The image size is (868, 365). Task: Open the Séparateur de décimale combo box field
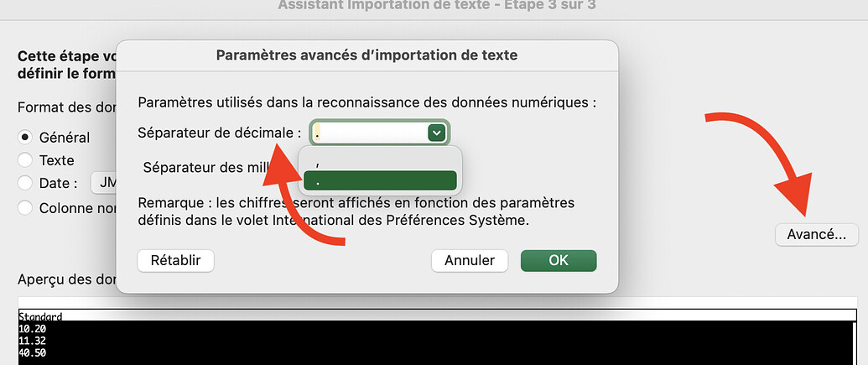pyautogui.click(x=369, y=133)
